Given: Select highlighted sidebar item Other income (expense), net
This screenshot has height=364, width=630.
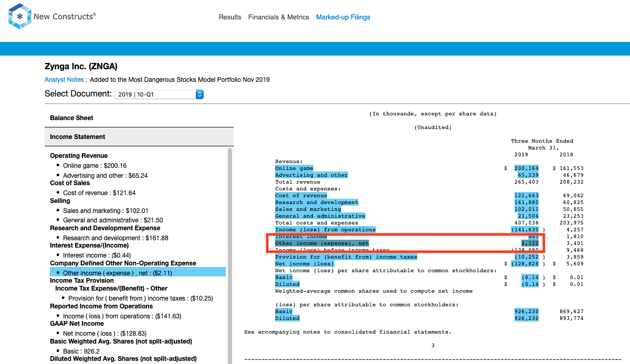Looking at the screenshot, I should (138, 273).
